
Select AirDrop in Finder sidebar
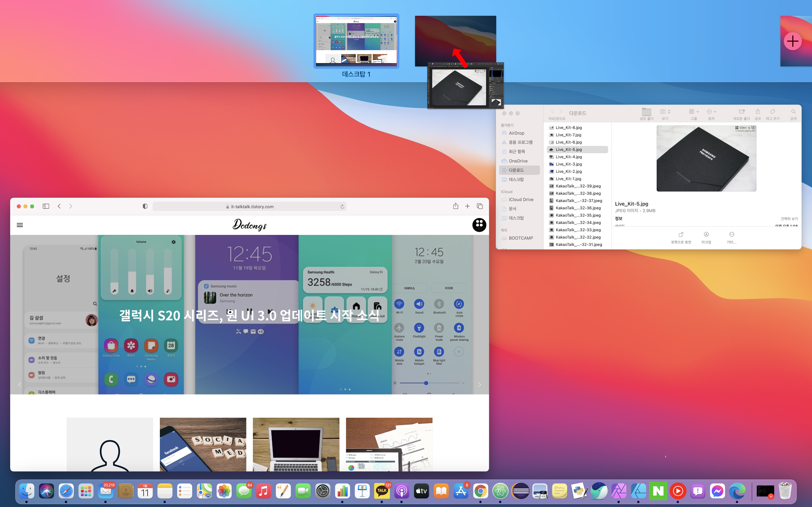pos(516,133)
